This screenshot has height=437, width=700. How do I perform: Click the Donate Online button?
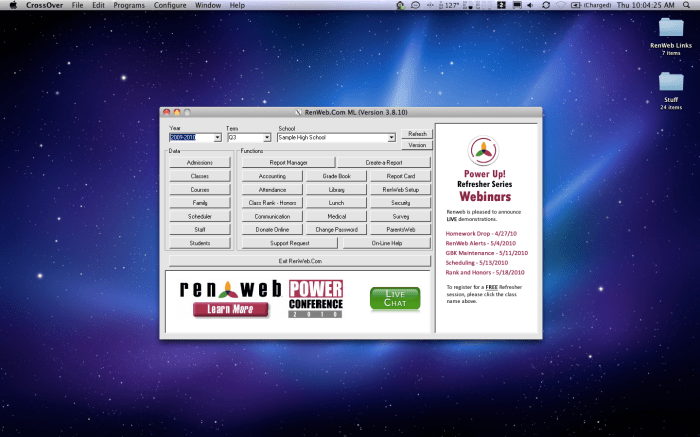272,229
